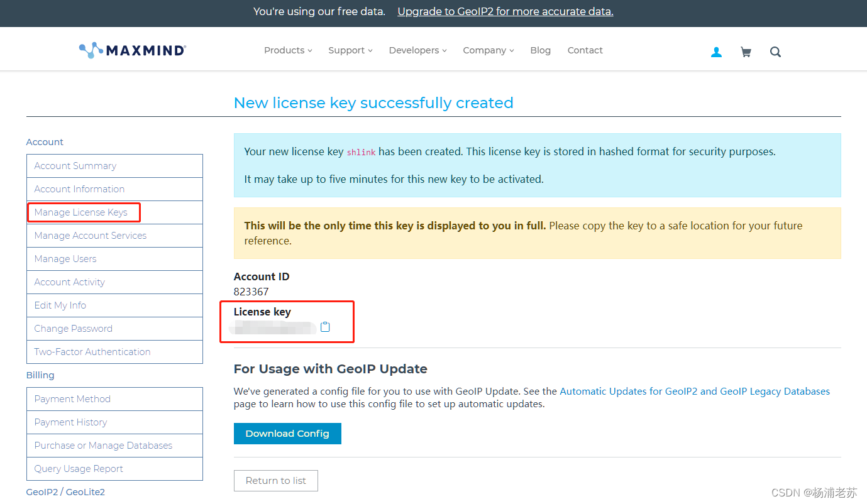Open Account Summary in sidebar
This screenshot has width=867, height=504.
[114, 166]
